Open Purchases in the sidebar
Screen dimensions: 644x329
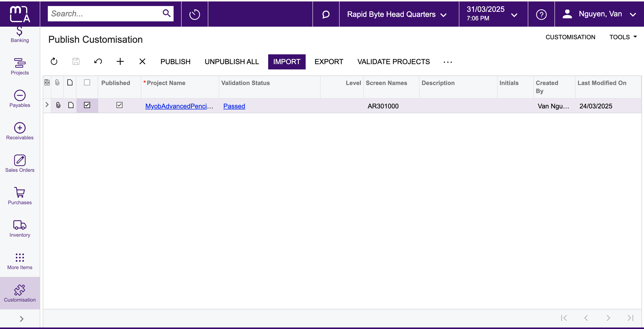coord(20,196)
